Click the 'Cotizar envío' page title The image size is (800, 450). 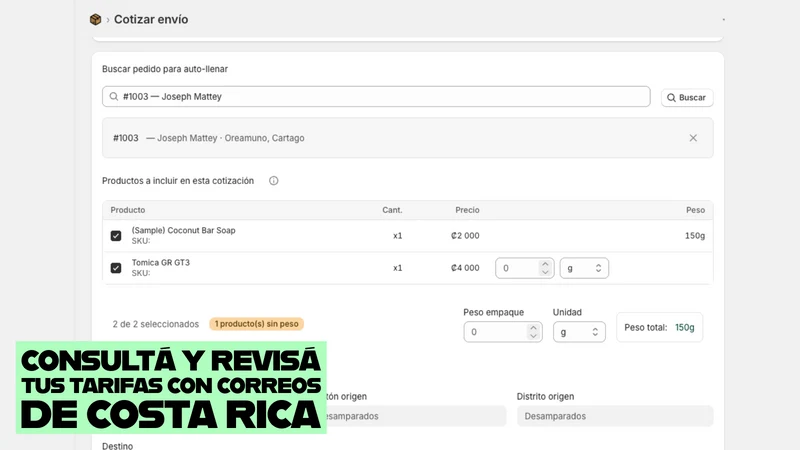[151, 19]
